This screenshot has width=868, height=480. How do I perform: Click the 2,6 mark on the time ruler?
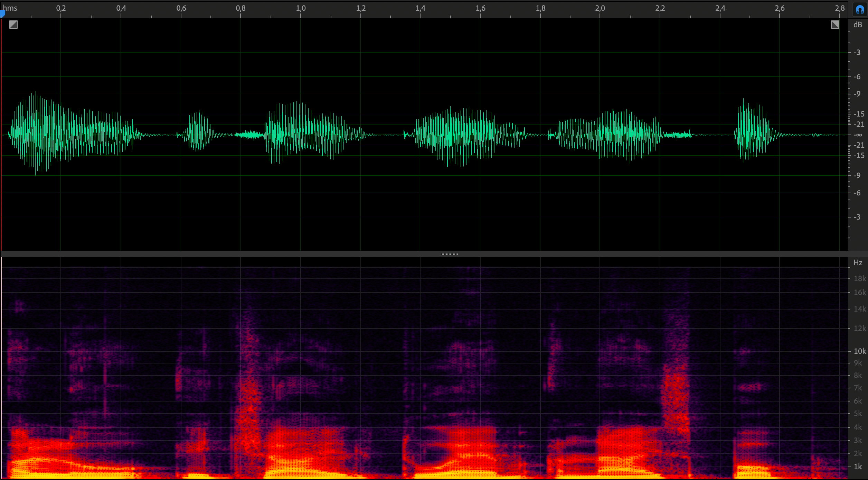click(780, 8)
